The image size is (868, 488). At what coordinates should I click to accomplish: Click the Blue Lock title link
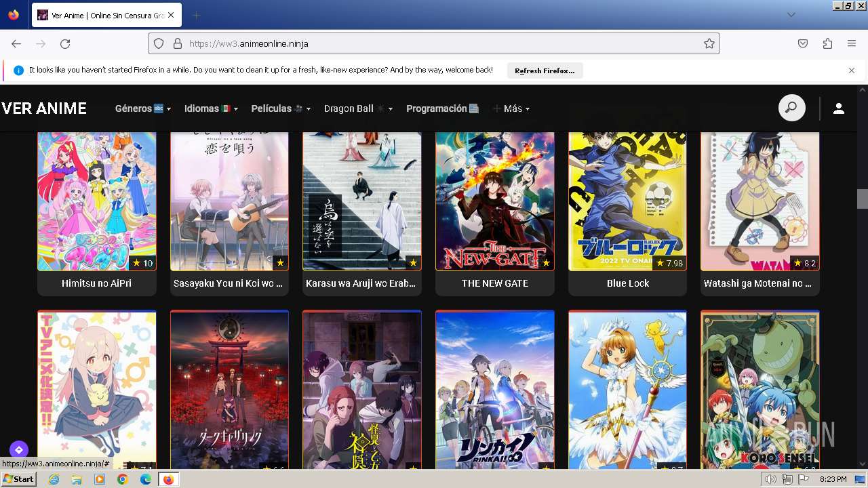point(628,283)
